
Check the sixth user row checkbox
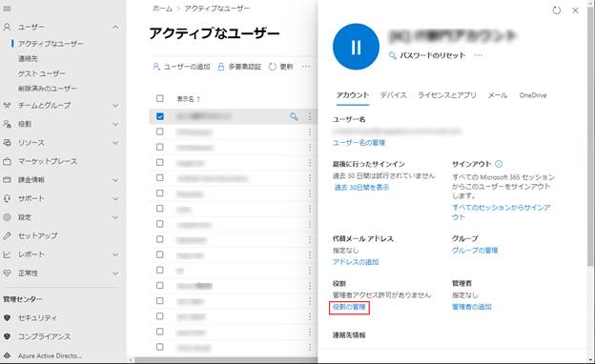[160, 193]
